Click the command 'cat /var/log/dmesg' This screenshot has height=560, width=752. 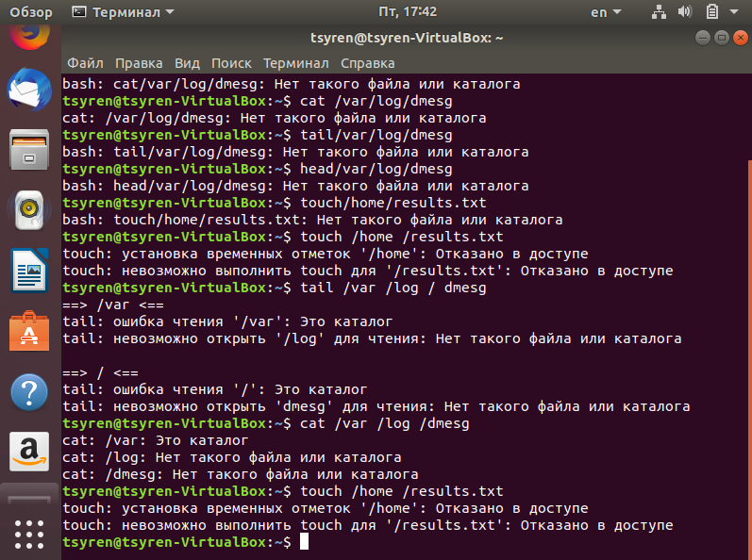coord(376,101)
